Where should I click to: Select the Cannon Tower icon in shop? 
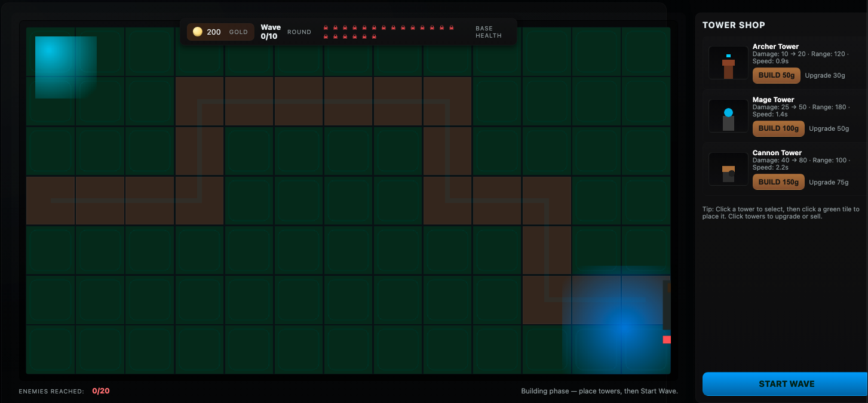[728, 169]
